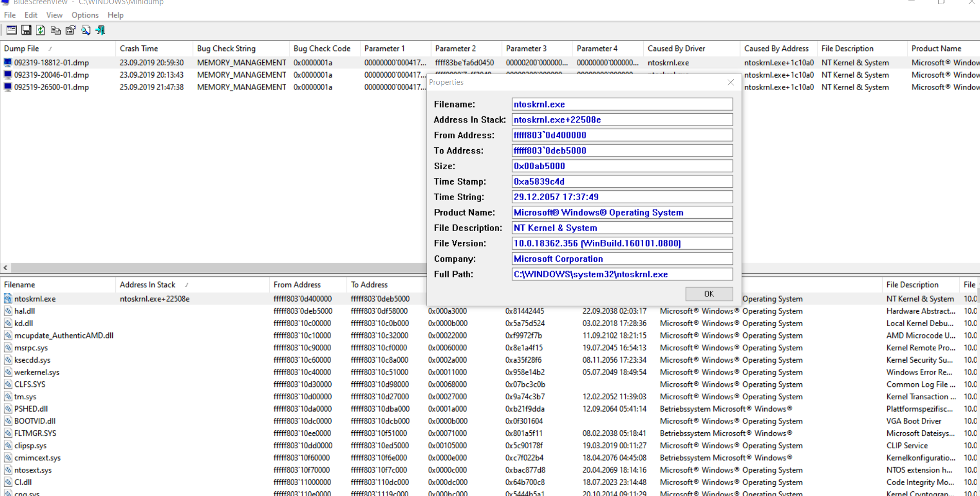Select the CI.dll driver row

(x=490, y=483)
